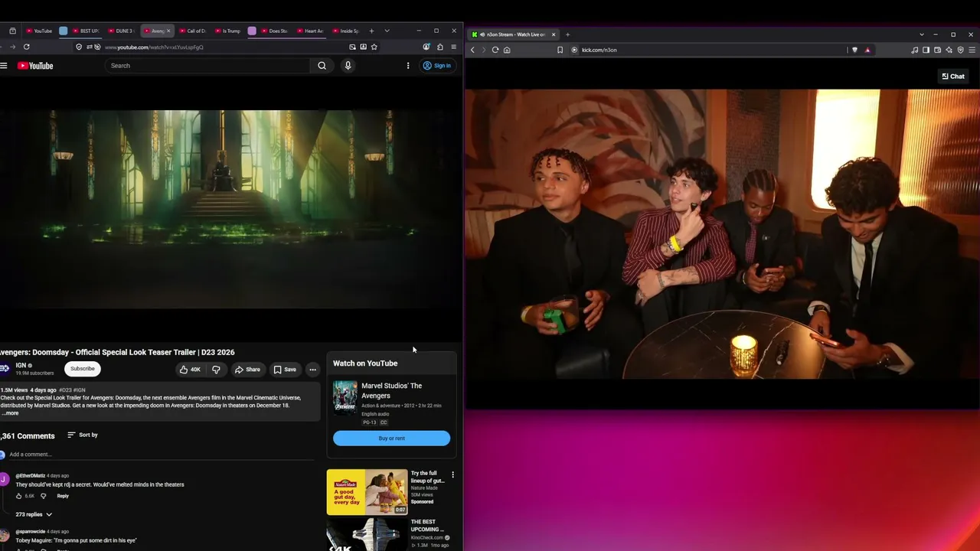The height and width of the screenshot is (551, 980).
Task: Focus the YouTube search field
Action: click(209, 66)
